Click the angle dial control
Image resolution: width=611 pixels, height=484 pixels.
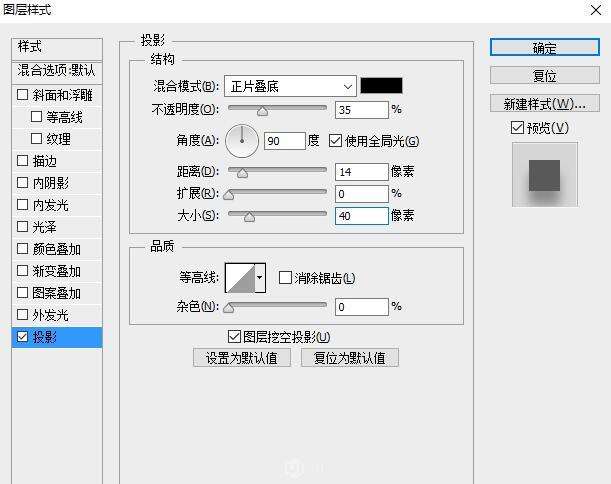coord(242,141)
